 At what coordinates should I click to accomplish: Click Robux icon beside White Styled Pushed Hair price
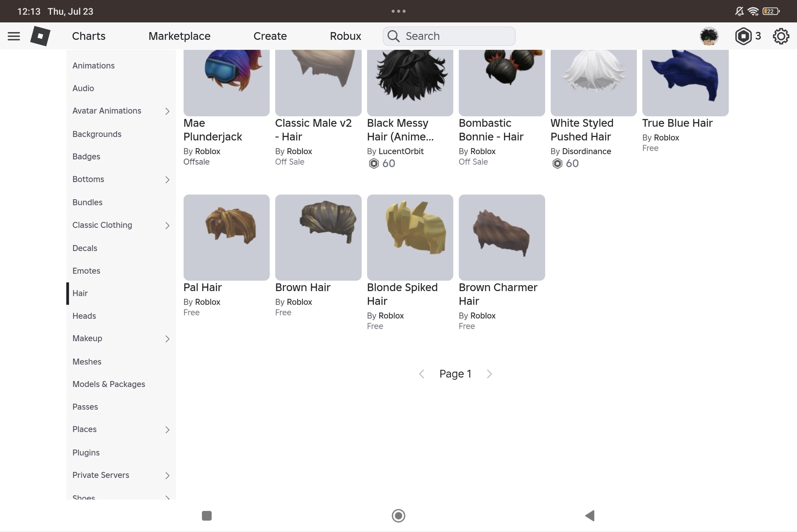pyautogui.click(x=557, y=163)
